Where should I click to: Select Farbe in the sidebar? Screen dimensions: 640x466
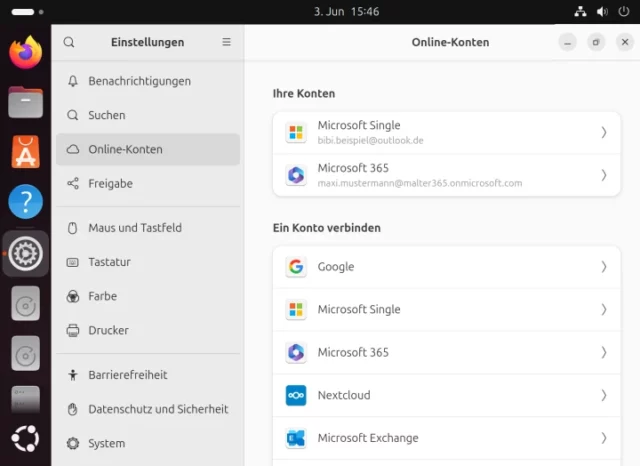click(148, 296)
